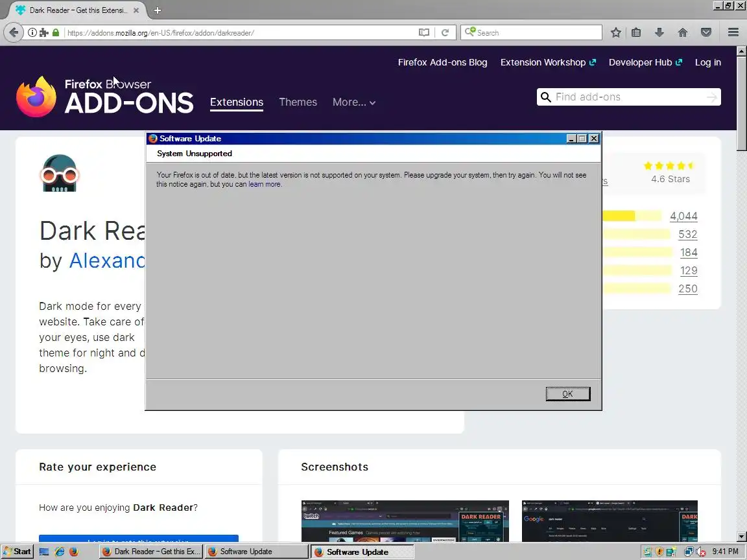This screenshot has width=747, height=560.
Task: Switch to Dark Reader taskbar window
Action: tap(151, 552)
